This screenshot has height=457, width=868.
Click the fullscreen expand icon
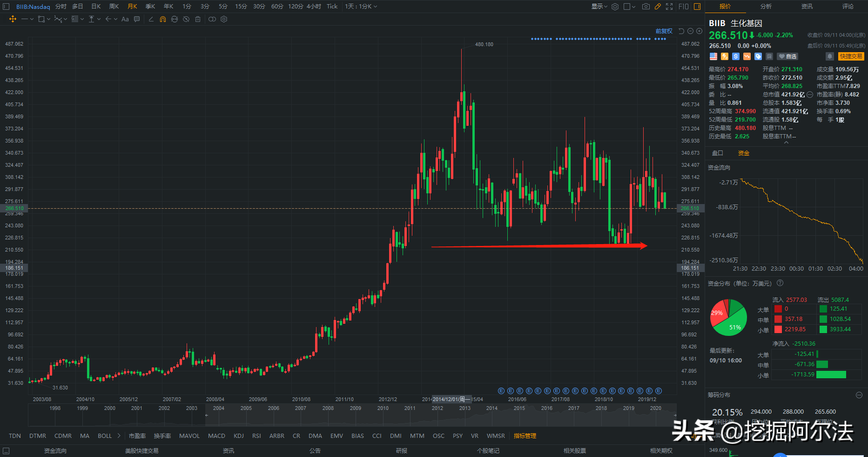pyautogui.click(x=669, y=7)
